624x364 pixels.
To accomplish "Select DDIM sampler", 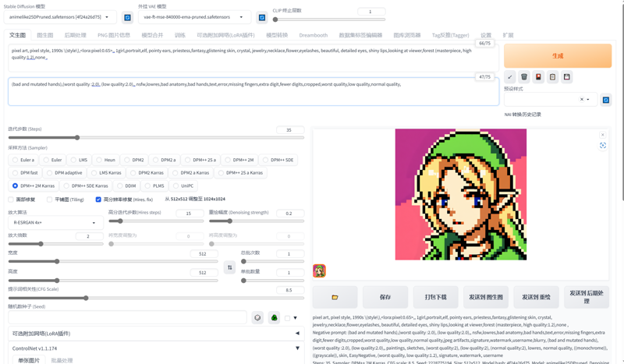I will tap(126, 186).
